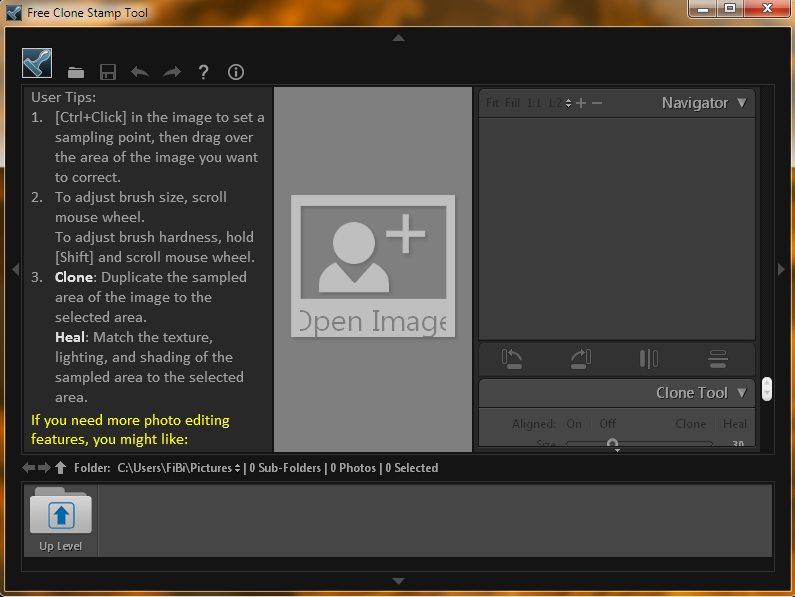
Task: Open an image with the folder icon
Action: (x=76, y=72)
